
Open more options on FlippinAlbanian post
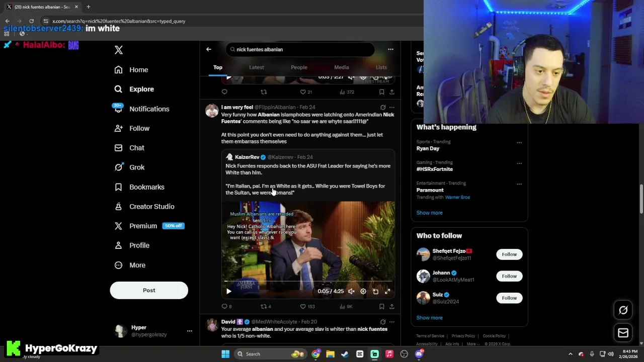click(392, 107)
